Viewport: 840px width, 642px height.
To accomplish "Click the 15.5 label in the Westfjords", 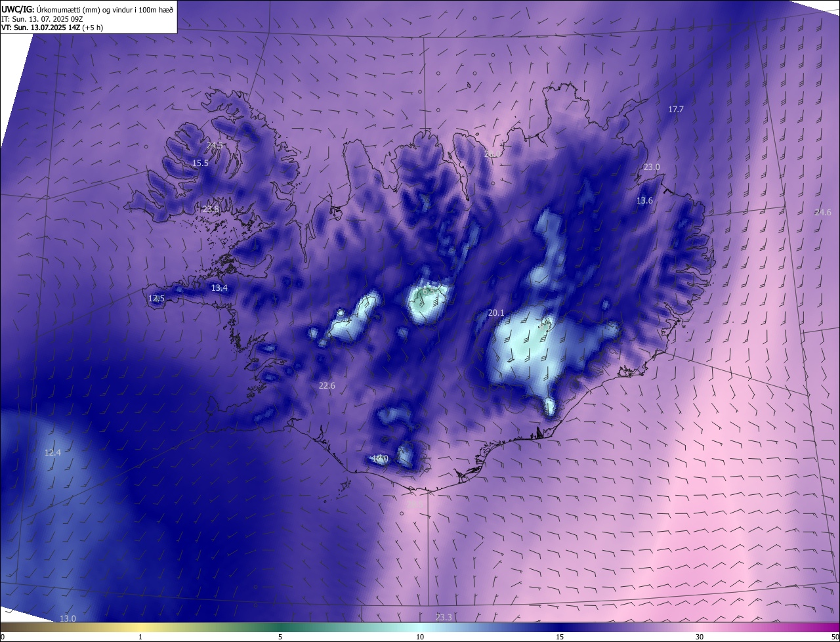I will pyautogui.click(x=200, y=163).
